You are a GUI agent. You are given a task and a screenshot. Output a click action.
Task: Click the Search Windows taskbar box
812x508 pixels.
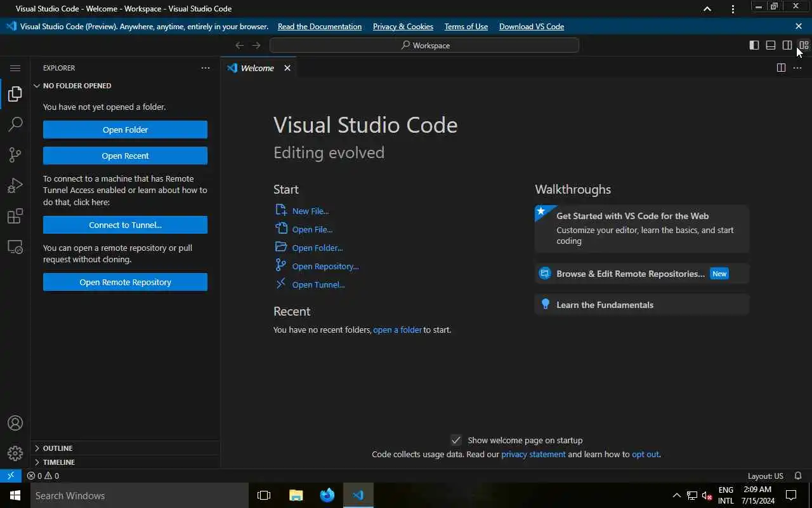[x=140, y=495]
